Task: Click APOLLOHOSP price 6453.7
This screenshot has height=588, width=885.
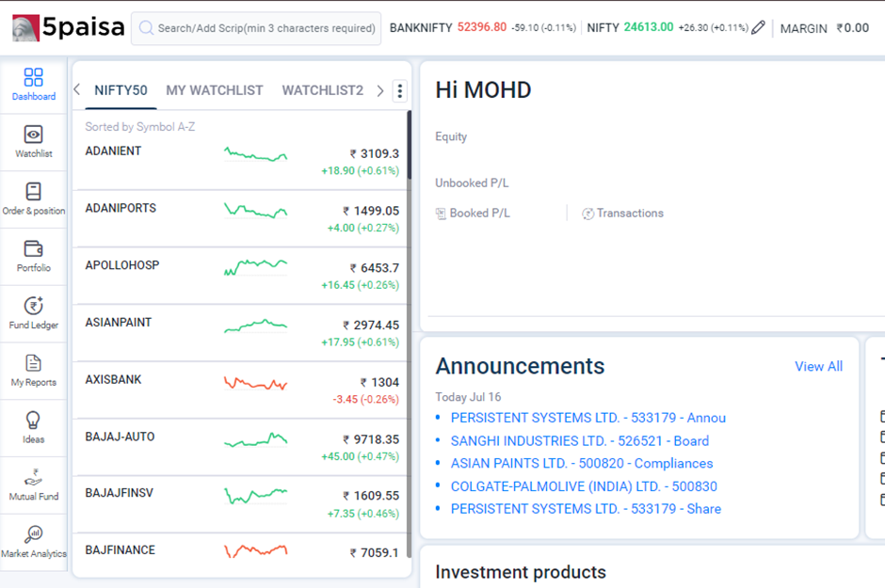Action: [x=374, y=268]
